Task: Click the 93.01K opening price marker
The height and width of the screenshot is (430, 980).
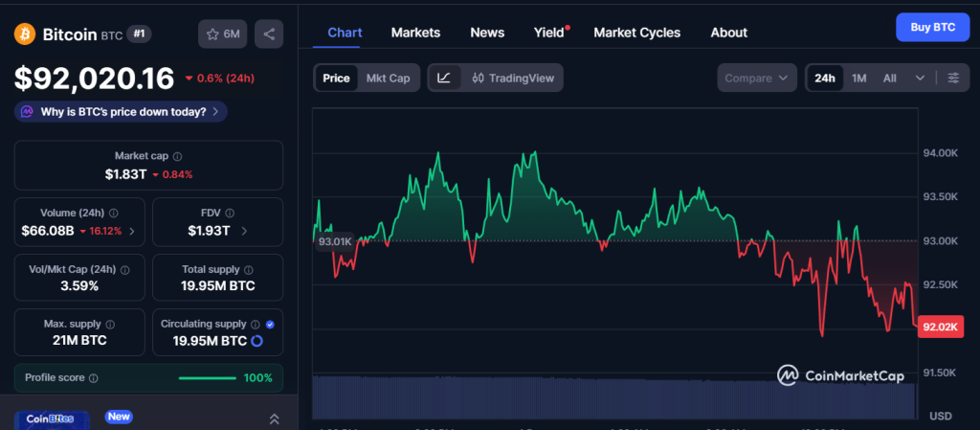Action: [x=335, y=241]
